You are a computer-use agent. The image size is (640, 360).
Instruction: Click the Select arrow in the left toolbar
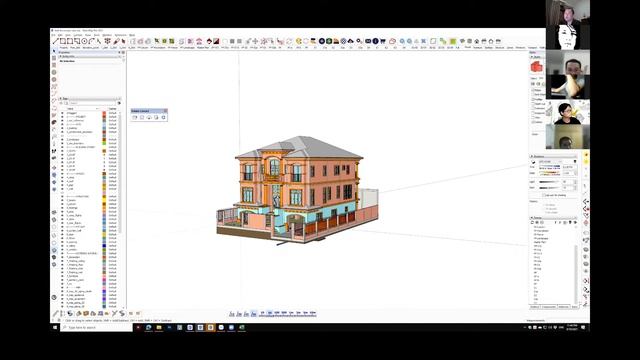click(54, 51)
